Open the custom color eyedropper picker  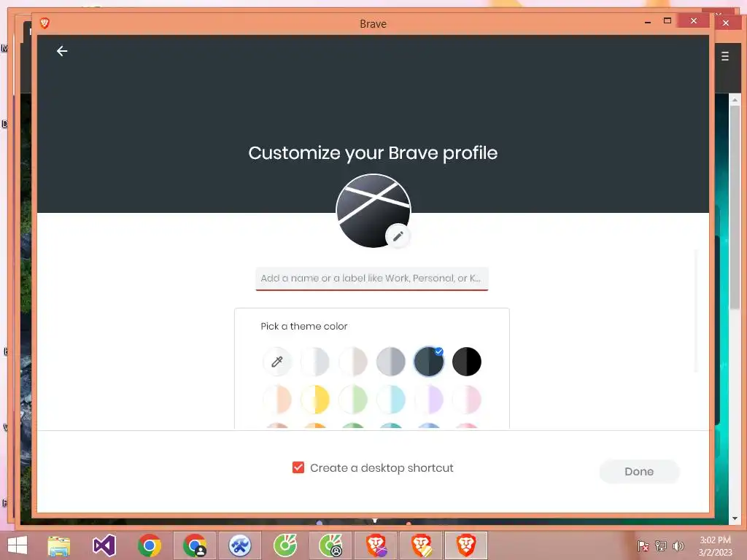[276, 362]
